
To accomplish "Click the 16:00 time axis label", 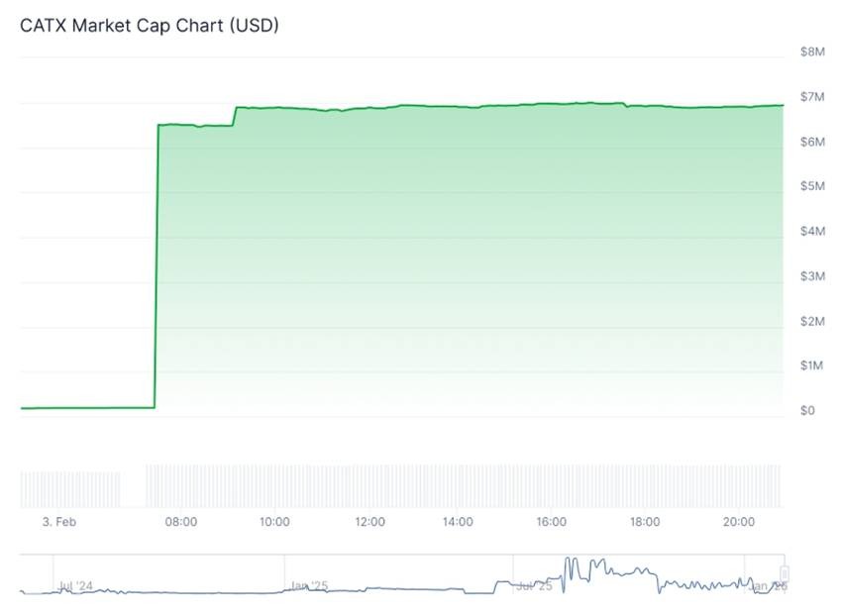I will point(551,522).
